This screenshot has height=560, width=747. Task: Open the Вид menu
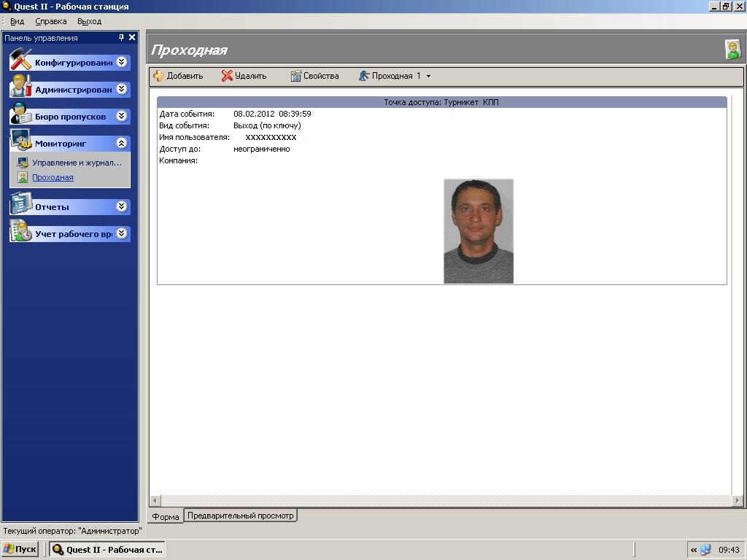pyautogui.click(x=17, y=21)
